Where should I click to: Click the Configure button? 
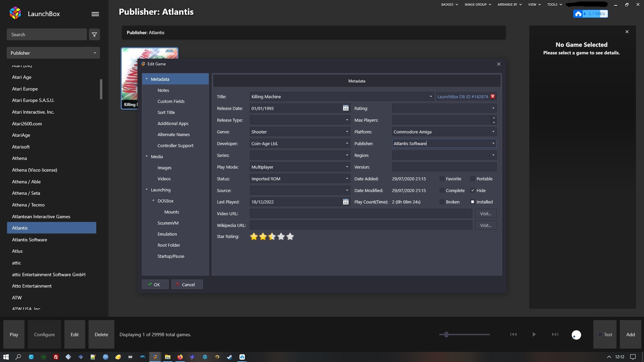(x=44, y=335)
